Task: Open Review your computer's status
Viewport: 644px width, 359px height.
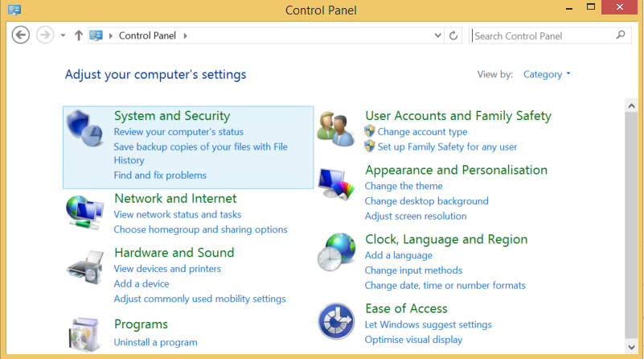Action: pyautogui.click(x=178, y=131)
